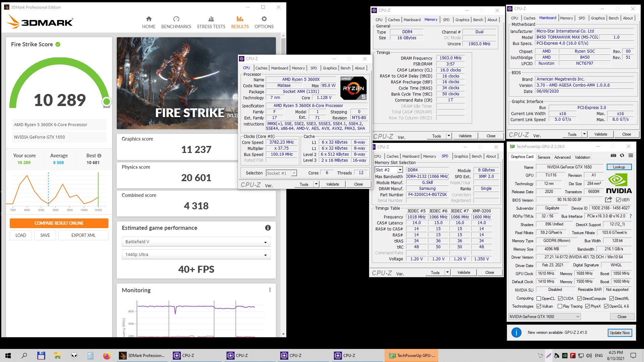
Task: Open the 1440p Ultra resolution dropdown
Action: point(196,254)
